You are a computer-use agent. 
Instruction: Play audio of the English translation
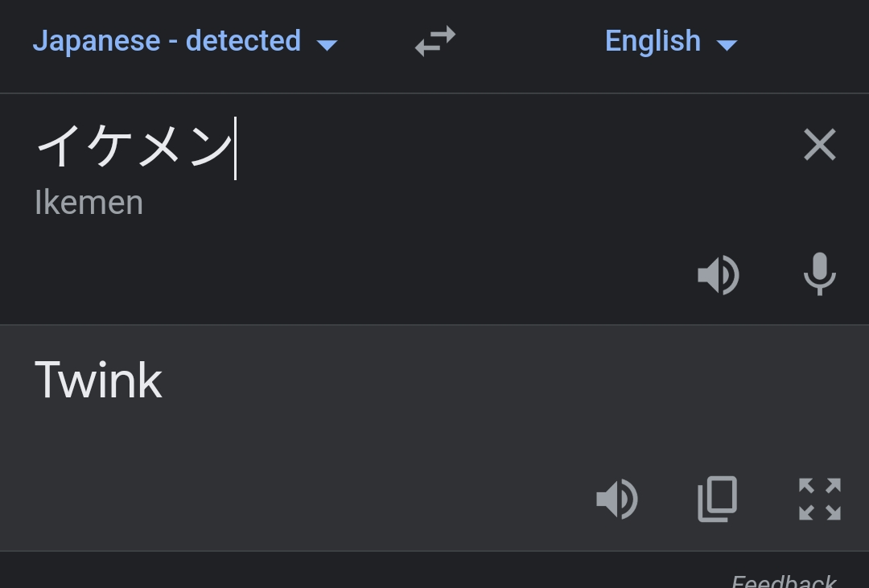point(616,500)
